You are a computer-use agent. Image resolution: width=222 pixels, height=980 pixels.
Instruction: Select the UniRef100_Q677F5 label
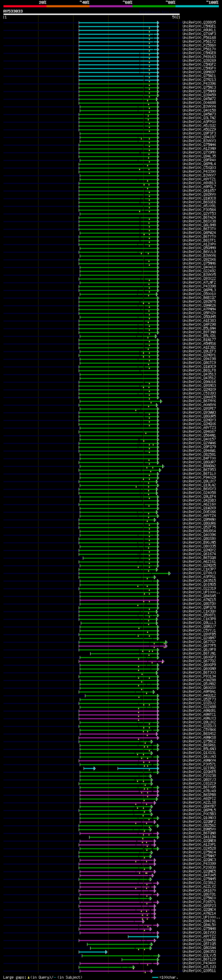(199, 646)
